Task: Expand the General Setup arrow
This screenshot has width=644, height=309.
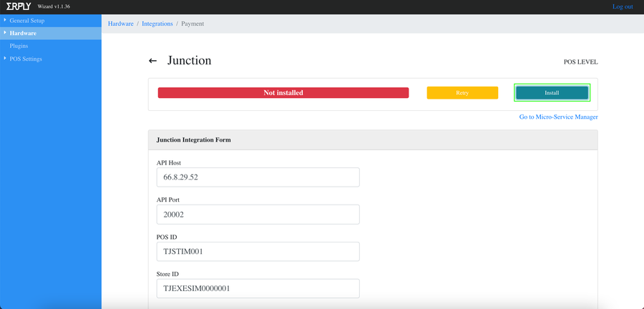Action: coord(4,20)
